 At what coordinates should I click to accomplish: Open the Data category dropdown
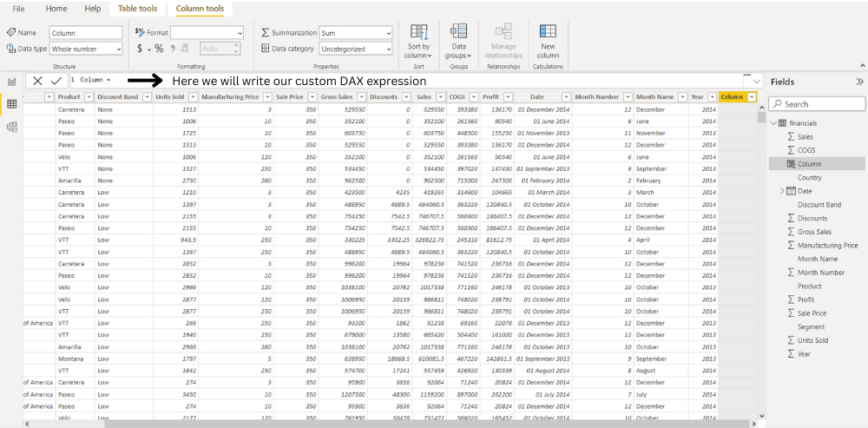tap(356, 49)
